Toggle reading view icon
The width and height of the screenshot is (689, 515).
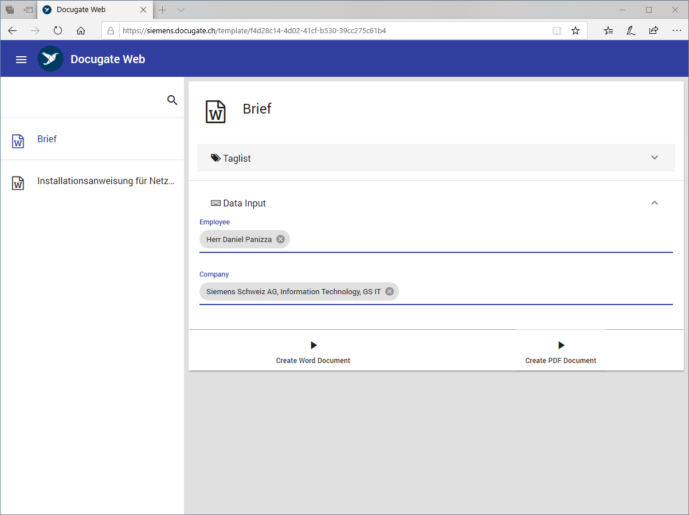point(556,30)
